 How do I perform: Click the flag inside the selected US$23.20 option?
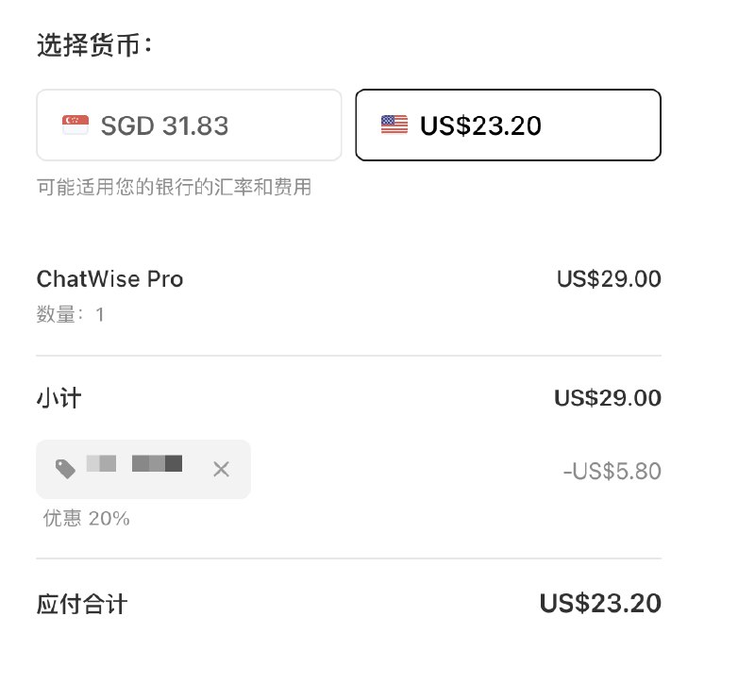tap(393, 124)
